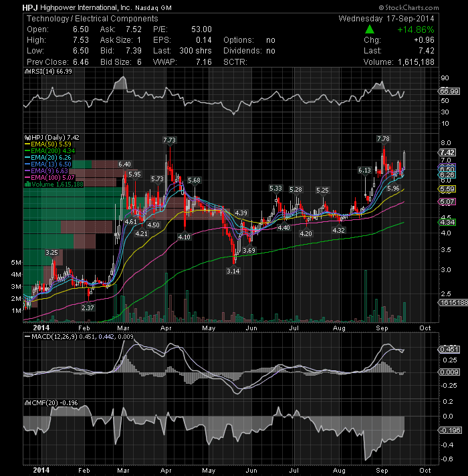Click the 6.40 price label near March
The width and height of the screenshot is (468, 476).
(x=124, y=164)
